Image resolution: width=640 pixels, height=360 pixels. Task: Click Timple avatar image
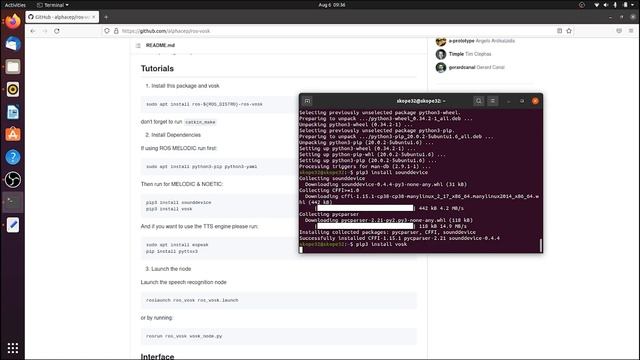(441, 54)
